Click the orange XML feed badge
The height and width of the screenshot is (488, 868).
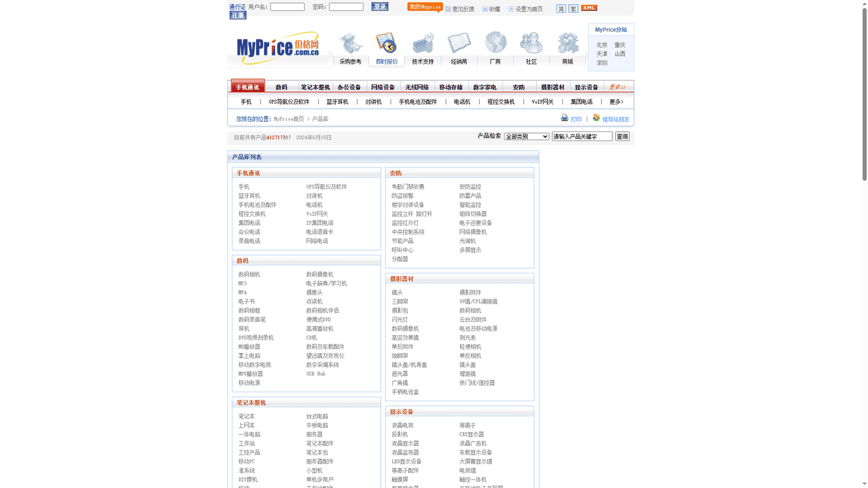point(589,8)
